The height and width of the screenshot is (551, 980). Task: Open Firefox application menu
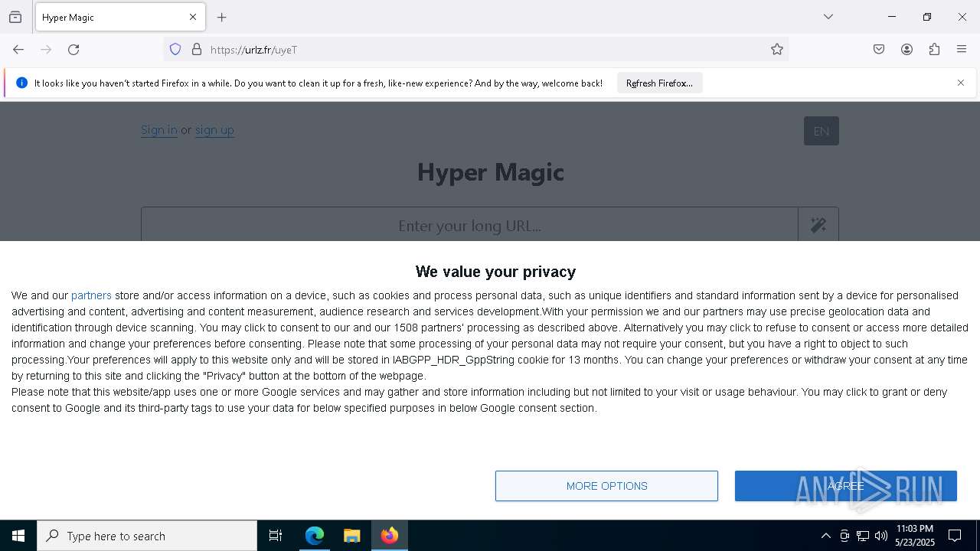962,50
